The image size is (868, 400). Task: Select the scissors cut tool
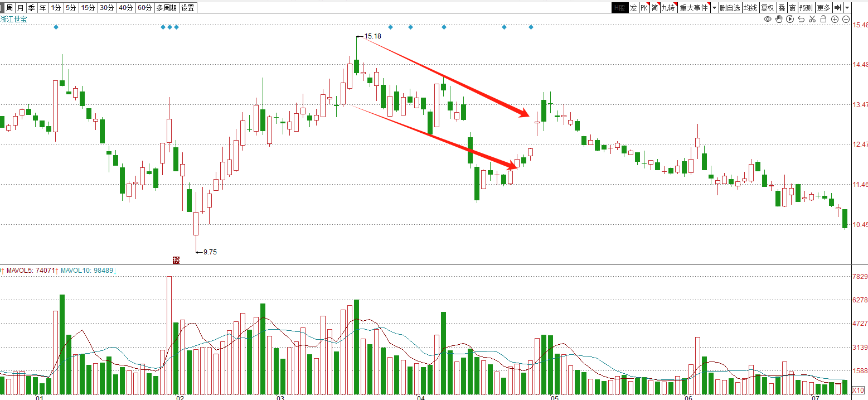[x=812, y=19]
